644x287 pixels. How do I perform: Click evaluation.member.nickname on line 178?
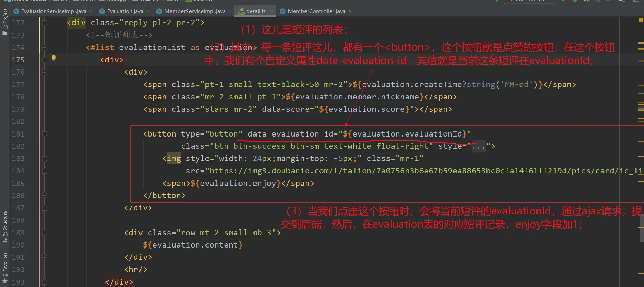click(x=357, y=97)
